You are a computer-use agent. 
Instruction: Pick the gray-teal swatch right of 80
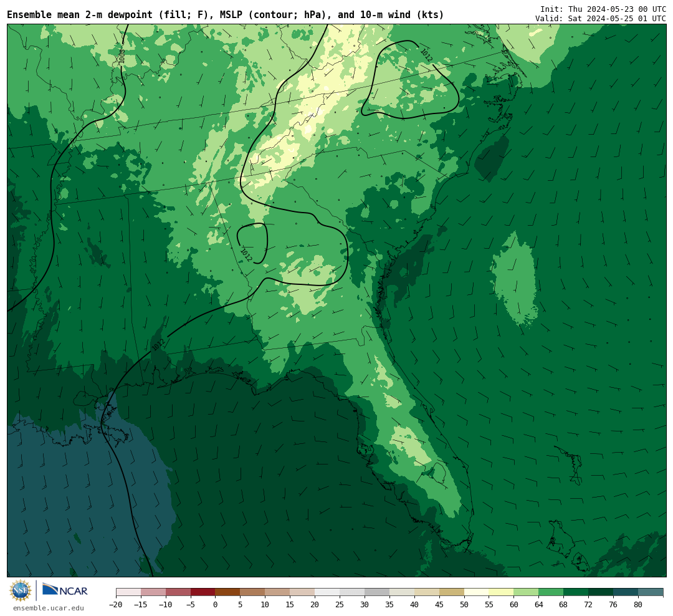[x=651, y=592]
